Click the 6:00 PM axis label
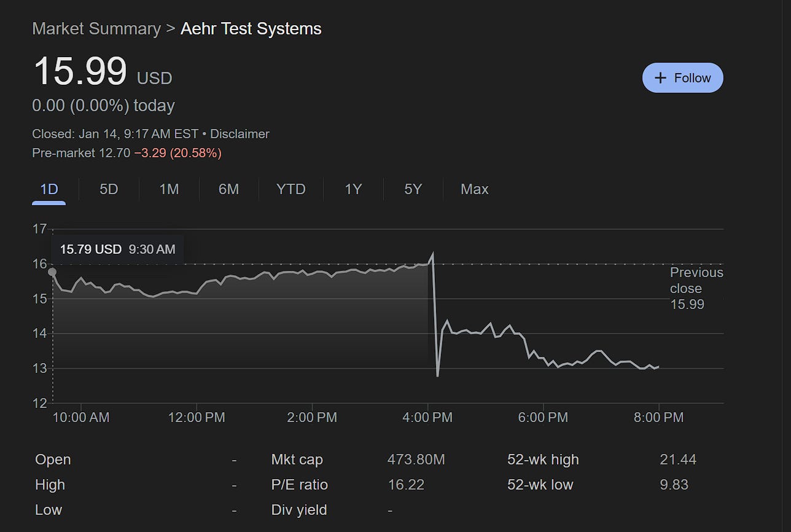Screen dimensions: 791x532 pyautogui.click(x=543, y=418)
